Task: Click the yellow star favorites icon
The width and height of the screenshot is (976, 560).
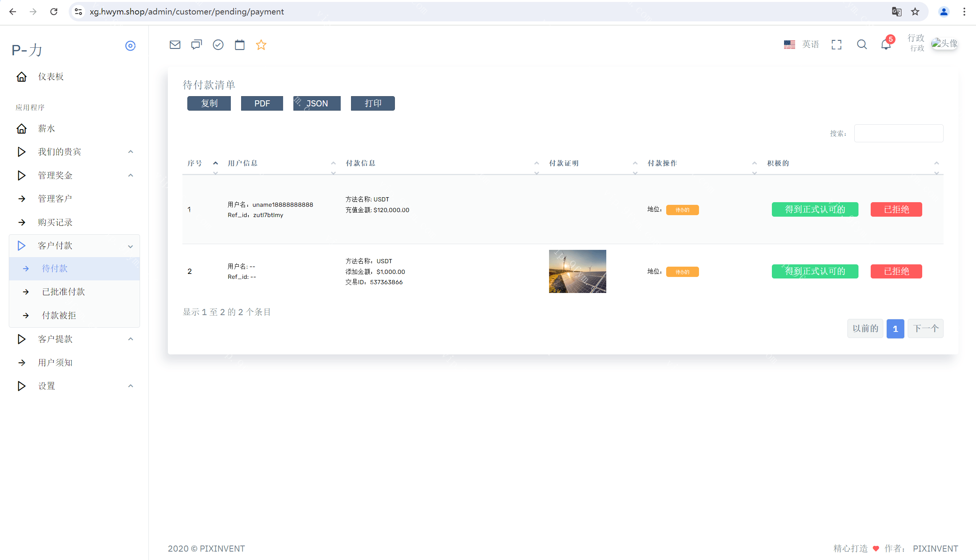Action: [261, 45]
